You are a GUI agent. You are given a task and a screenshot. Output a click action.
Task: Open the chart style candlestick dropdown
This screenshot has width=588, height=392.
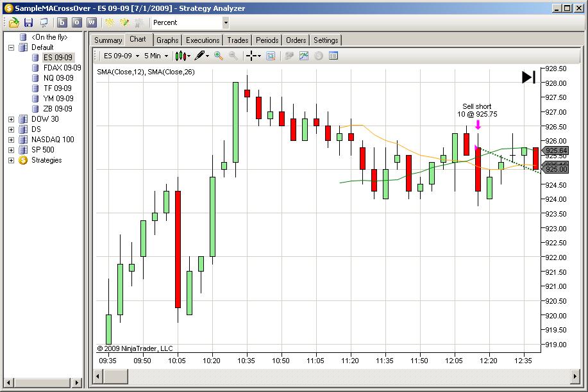(x=183, y=56)
